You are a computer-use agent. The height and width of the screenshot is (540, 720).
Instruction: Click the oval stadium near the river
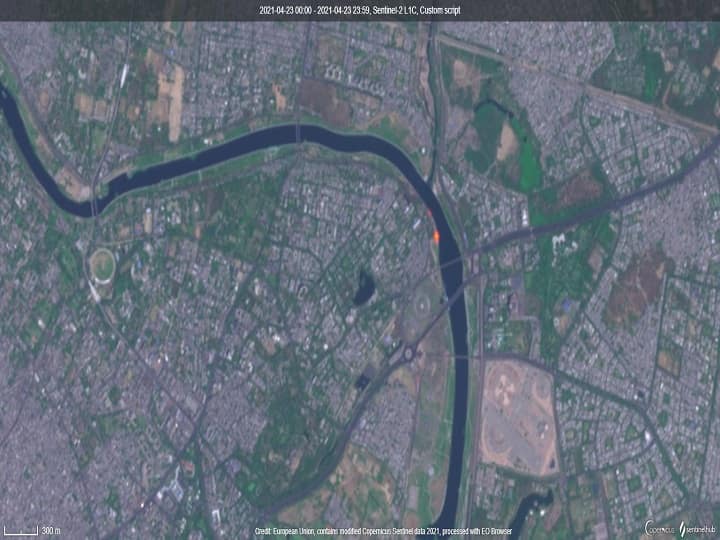pos(102,265)
